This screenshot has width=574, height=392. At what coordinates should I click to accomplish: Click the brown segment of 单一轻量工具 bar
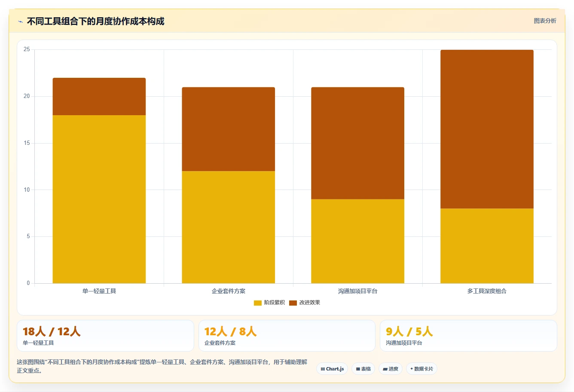tap(99, 97)
